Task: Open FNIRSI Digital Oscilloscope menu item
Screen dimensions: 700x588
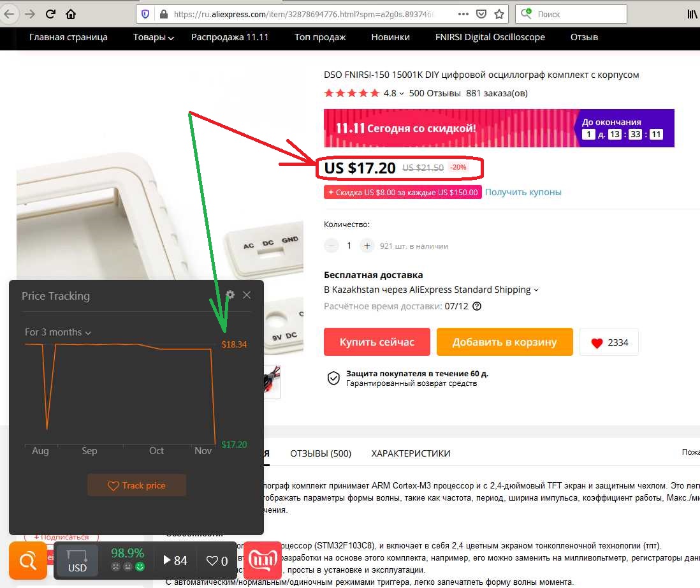Action: (x=490, y=38)
